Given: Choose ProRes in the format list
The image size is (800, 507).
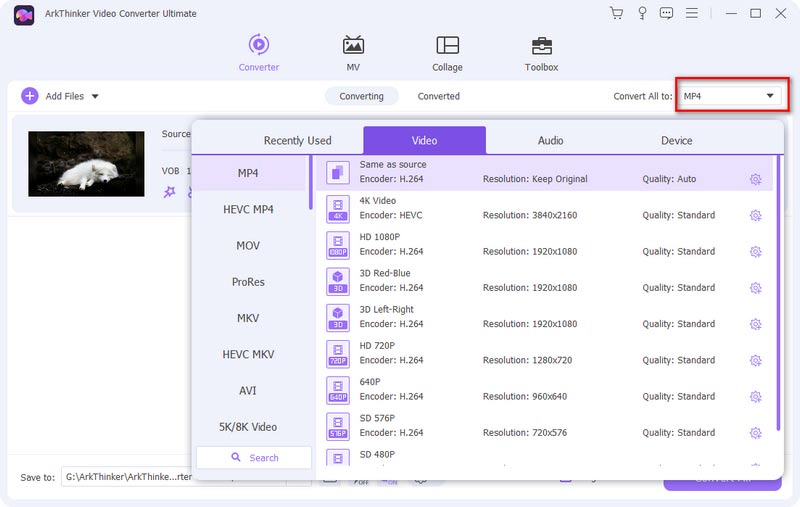Looking at the screenshot, I should click(248, 282).
